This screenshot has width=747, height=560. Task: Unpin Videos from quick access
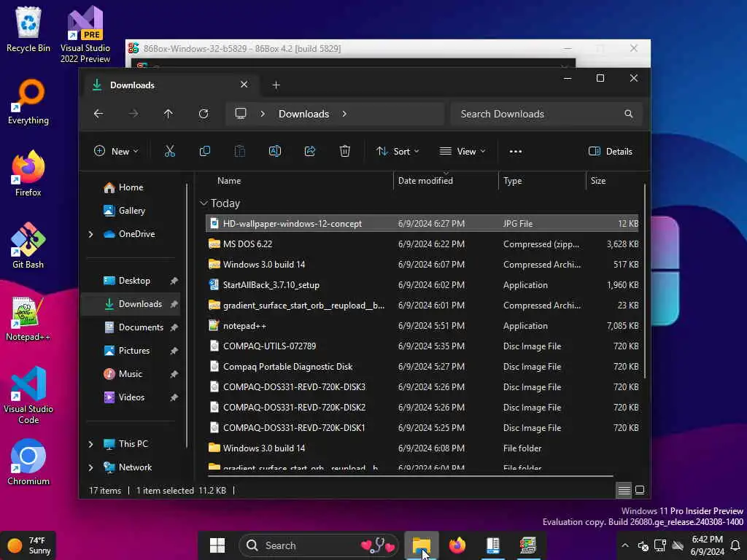174,397
